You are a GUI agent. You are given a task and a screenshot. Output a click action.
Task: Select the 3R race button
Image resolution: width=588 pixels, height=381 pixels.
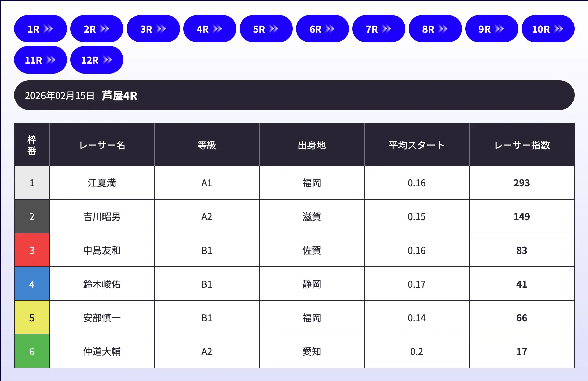[x=153, y=29]
